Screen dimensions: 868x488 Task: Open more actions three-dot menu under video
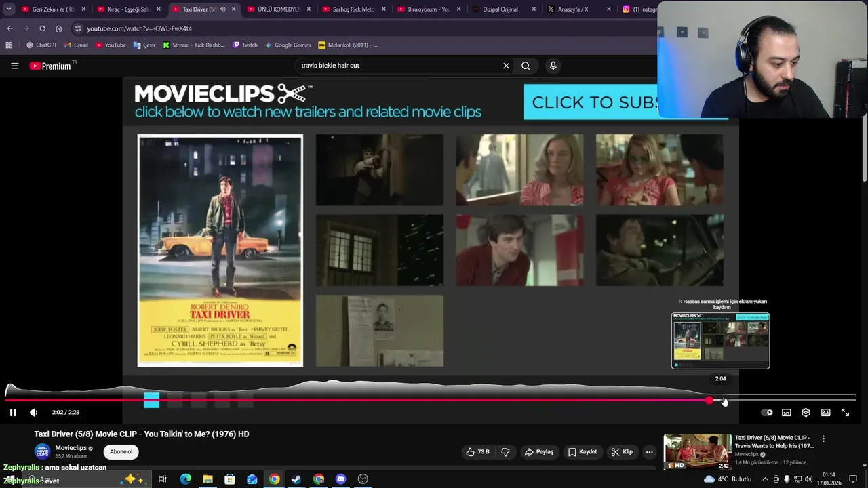649,452
